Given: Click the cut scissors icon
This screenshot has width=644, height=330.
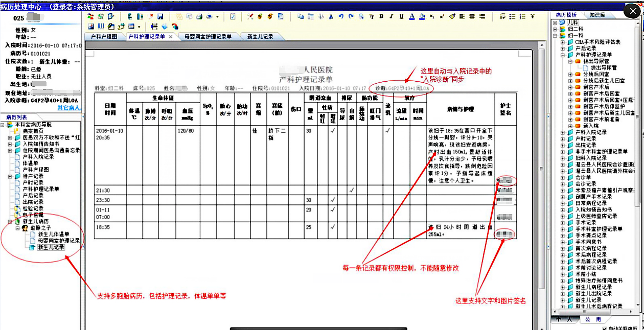Looking at the screenshot, I should pos(331,16).
